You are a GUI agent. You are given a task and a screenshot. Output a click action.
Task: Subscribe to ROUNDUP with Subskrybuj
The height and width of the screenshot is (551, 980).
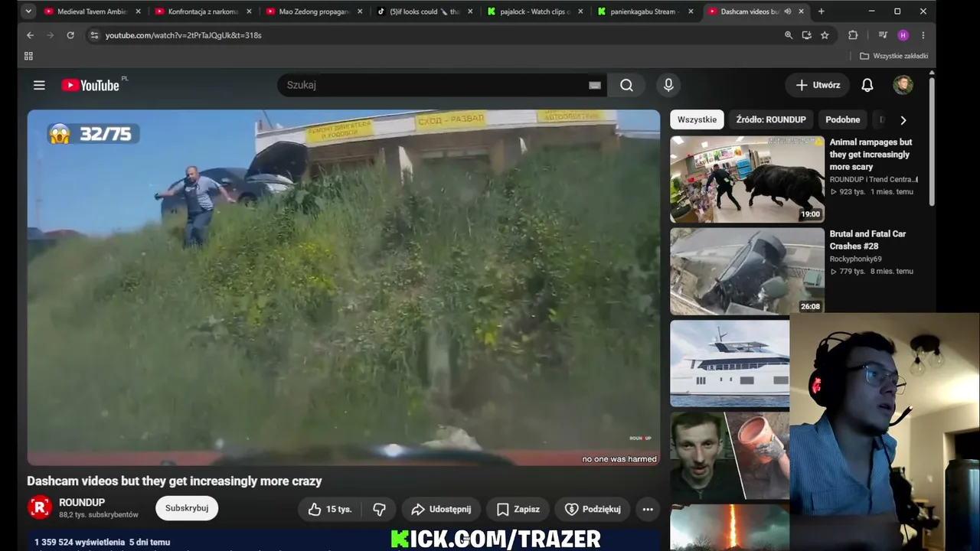187,508
